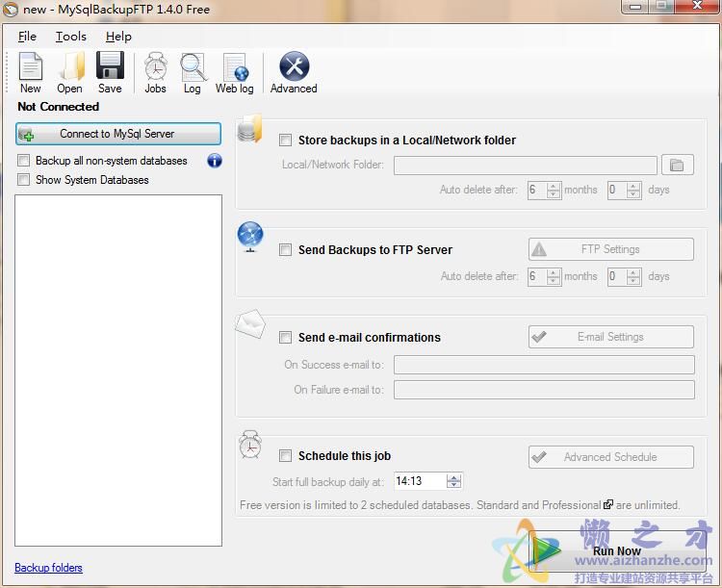Click the Standard and Professional link text

pyautogui.click(x=539, y=505)
